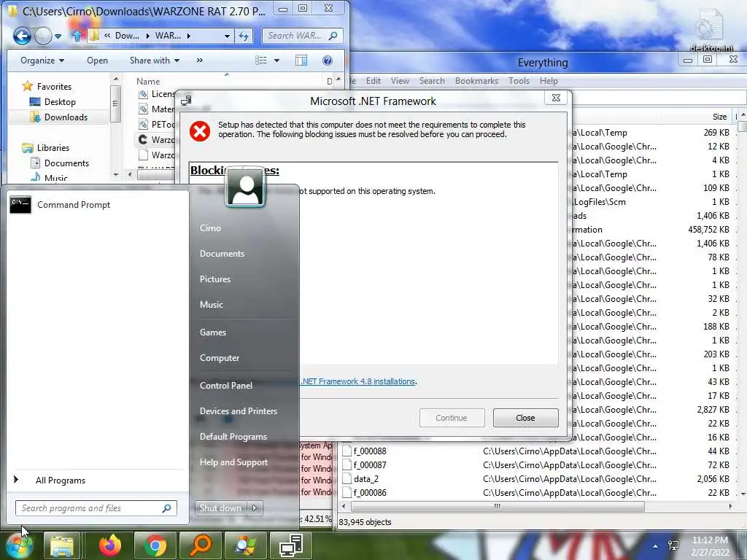This screenshot has height=560, width=747.
Task: Click the user account picture
Action: [x=245, y=187]
